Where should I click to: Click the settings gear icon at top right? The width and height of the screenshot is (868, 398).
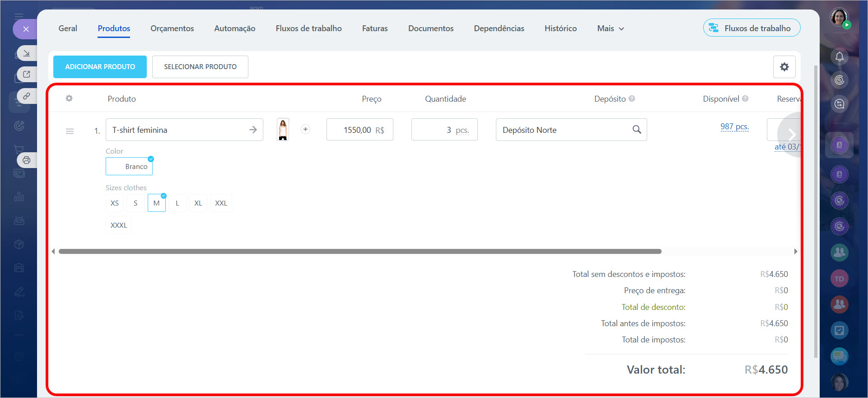pyautogui.click(x=784, y=67)
